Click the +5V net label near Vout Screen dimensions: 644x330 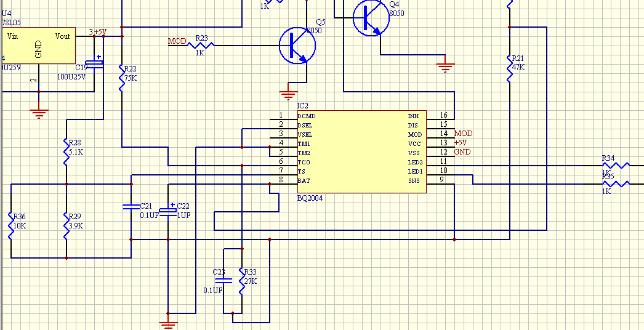click(100, 31)
